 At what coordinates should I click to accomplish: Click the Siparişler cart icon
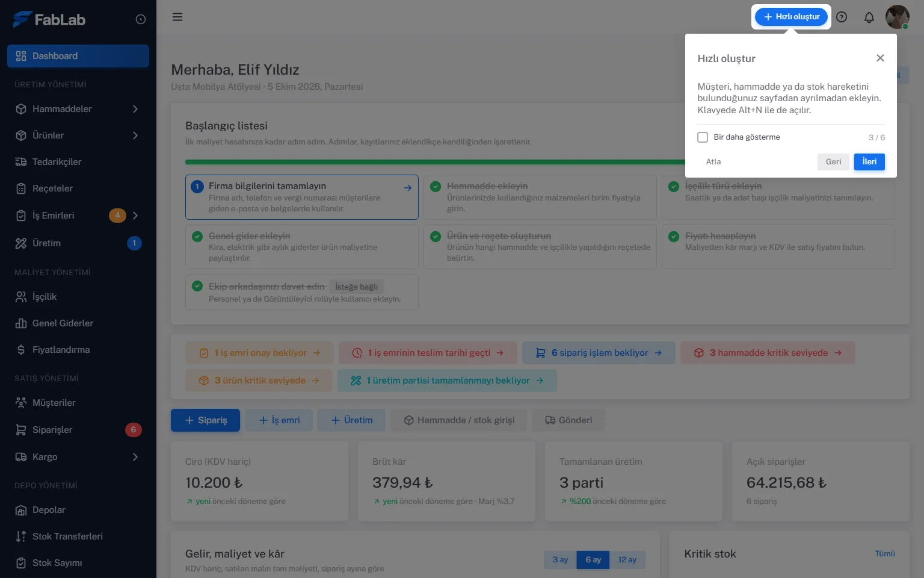click(21, 430)
